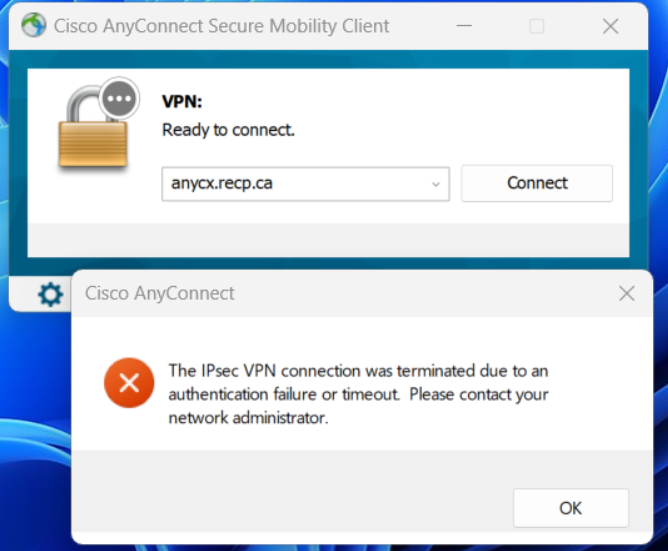Click the Cisco AnyConnect globe icon in title bar
The image size is (668, 551).
coord(34,25)
